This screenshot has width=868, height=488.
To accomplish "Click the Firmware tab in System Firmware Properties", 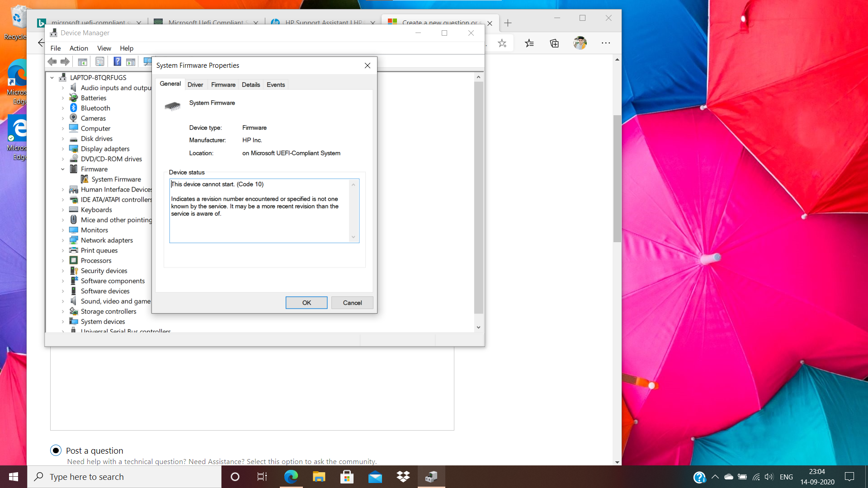I will [x=222, y=84].
